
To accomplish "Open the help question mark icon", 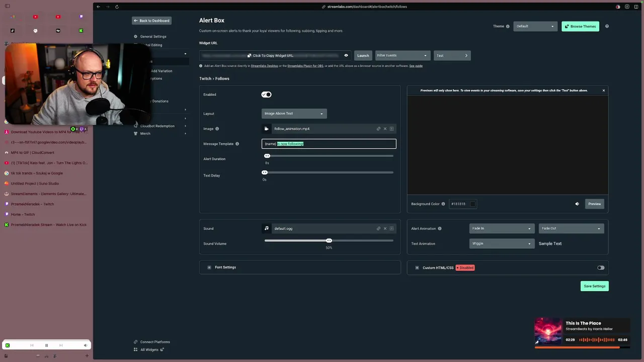I will pyautogui.click(x=607, y=26).
